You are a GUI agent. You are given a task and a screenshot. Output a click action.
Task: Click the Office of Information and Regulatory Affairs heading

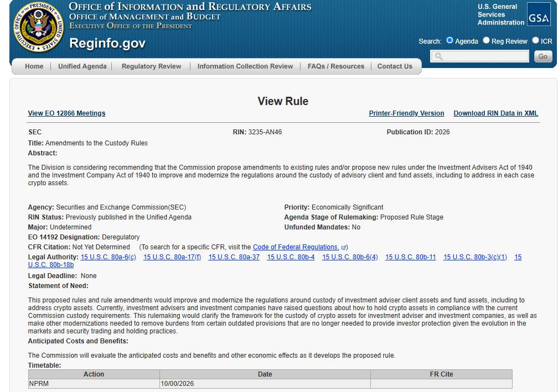190,7
